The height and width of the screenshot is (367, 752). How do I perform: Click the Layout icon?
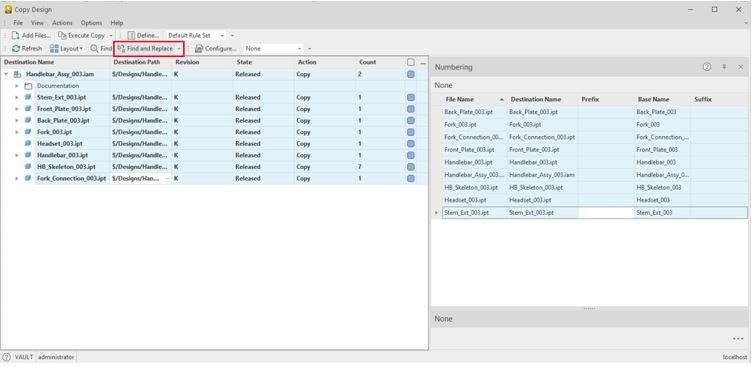[54, 48]
